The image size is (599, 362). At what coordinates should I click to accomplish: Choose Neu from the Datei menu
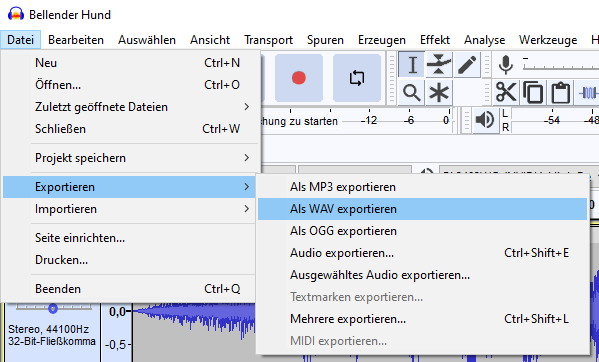click(x=131, y=63)
